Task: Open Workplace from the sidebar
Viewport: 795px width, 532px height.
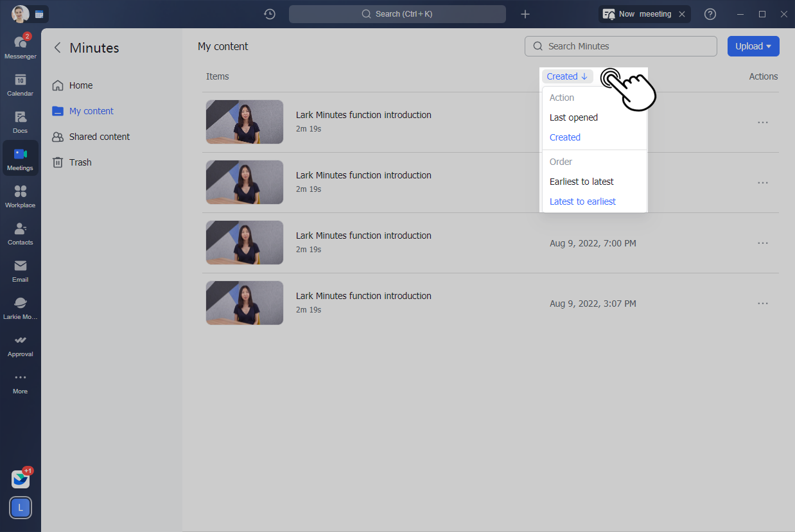Action: click(x=20, y=196)
